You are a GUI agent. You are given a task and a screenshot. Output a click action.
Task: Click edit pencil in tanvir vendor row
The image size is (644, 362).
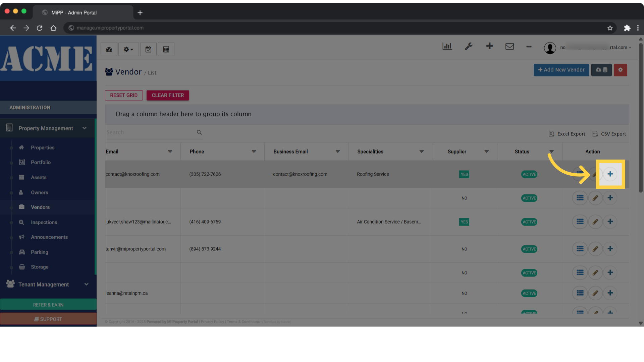click(x=595, y=249)
